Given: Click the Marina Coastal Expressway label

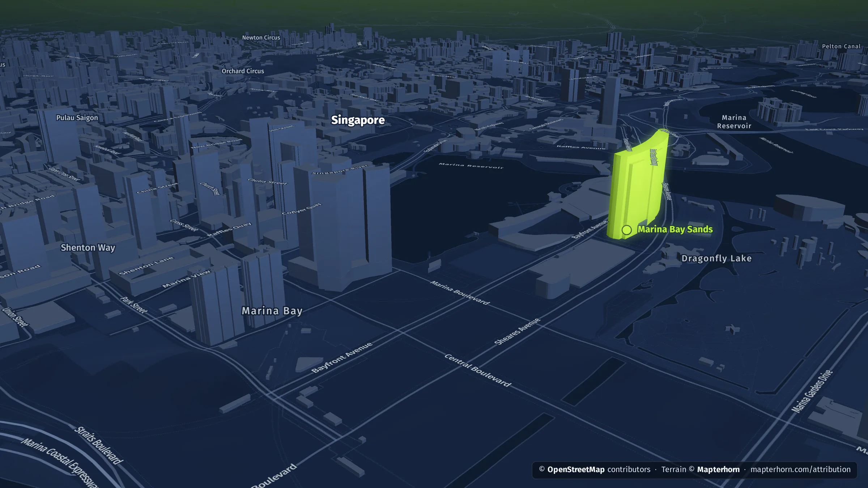Looking at the screenshot, I should click(x=60, y=463).
